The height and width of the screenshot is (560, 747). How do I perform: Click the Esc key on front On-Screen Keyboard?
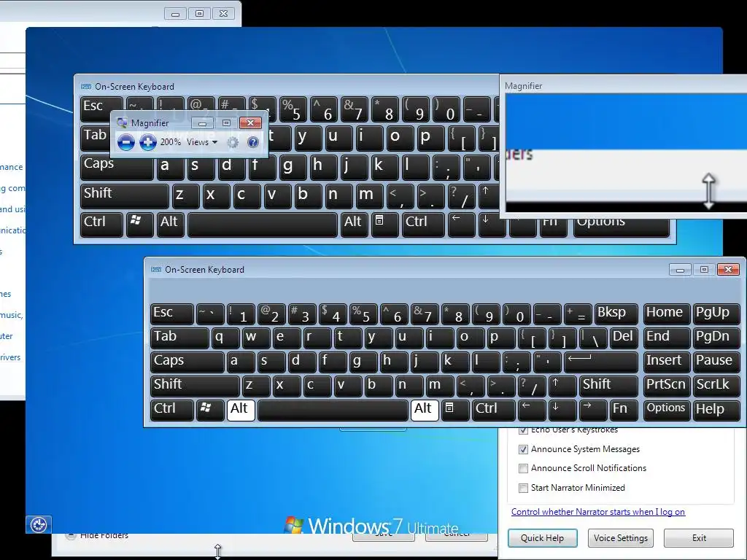pyautogui.click(x=172, y=314)
